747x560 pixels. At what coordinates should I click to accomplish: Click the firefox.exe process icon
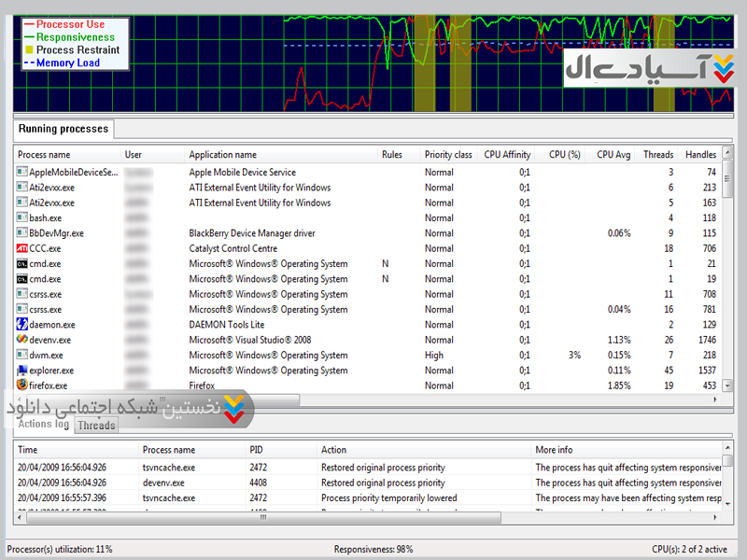(22, 385)
